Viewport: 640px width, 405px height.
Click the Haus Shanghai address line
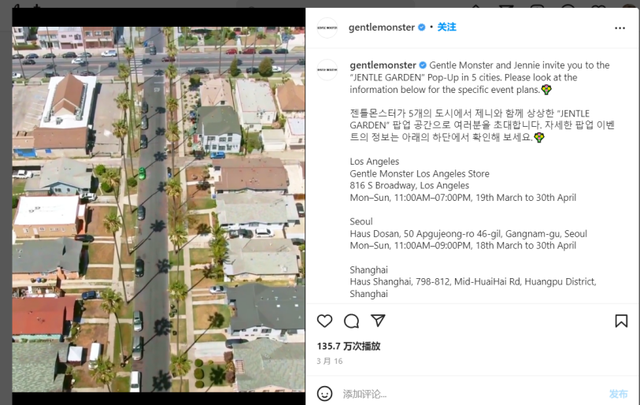[x=473, y=287]
